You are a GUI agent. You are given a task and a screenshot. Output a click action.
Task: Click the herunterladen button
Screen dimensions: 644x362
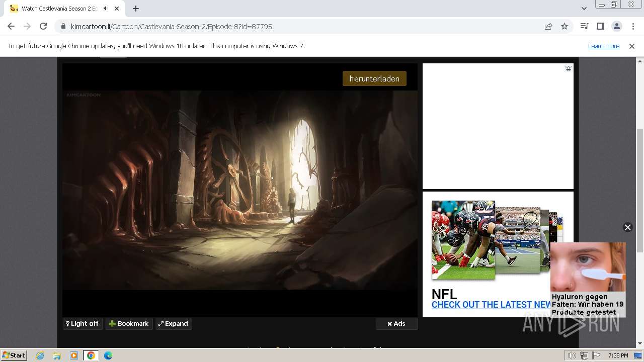[374, 78]
